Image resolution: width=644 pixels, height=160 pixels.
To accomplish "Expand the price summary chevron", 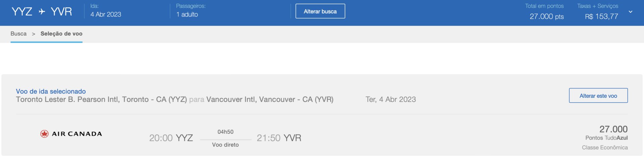I will tap(631, 12).
